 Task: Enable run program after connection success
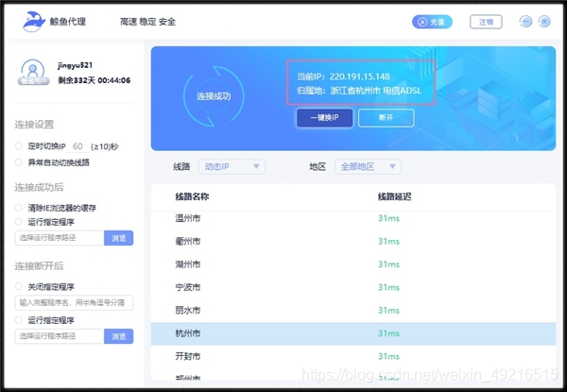pyautogui.click(x=19, y=221)
